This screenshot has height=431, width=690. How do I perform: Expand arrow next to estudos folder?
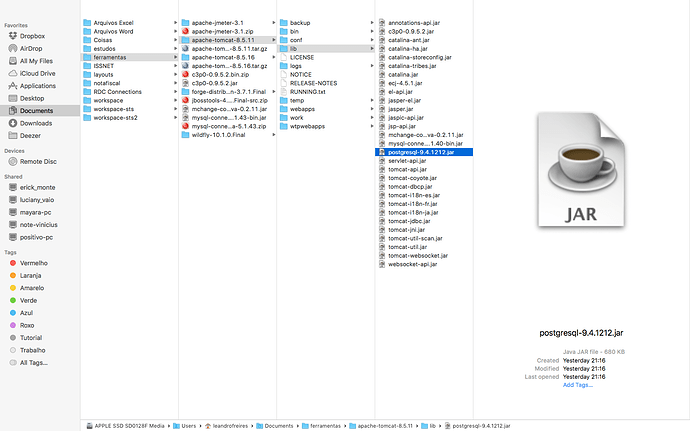point(175,48)
